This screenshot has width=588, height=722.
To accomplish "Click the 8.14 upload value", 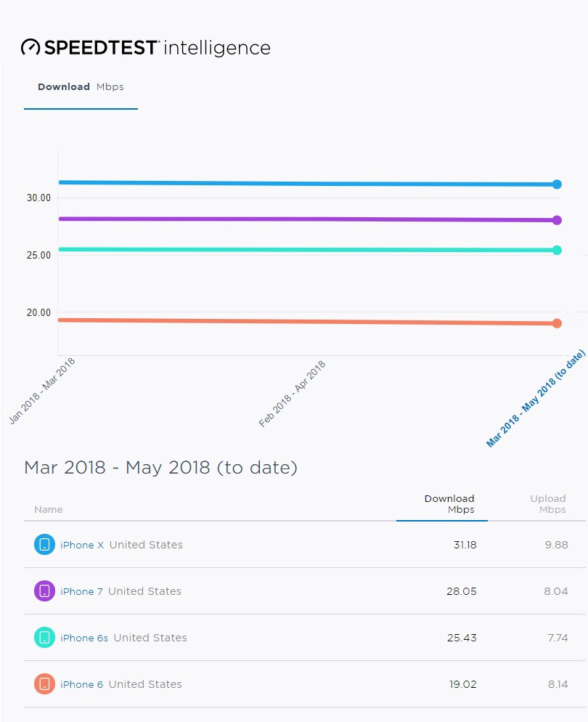I will pos(558,684).
